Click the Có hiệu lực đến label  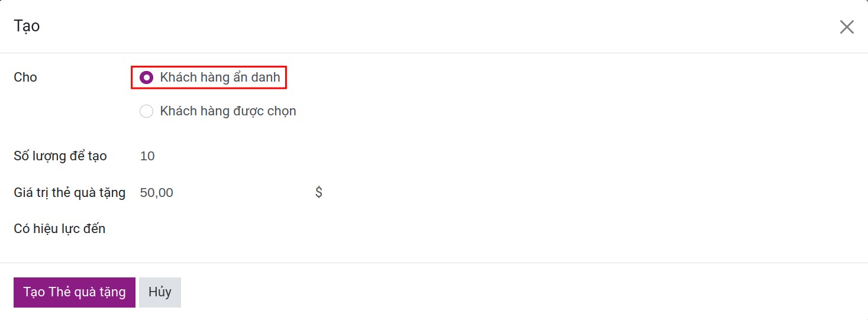pyautogui.click(x=60, y=229)
